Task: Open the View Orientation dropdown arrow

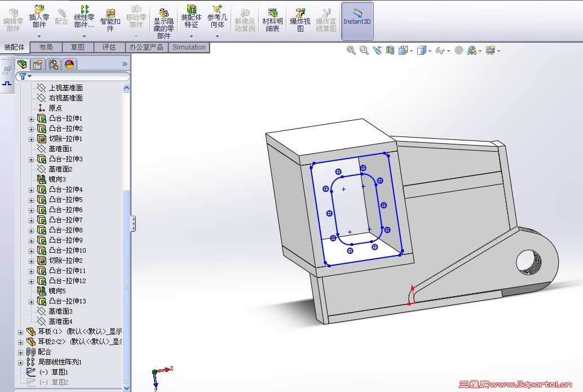Action: click(411, 51)
